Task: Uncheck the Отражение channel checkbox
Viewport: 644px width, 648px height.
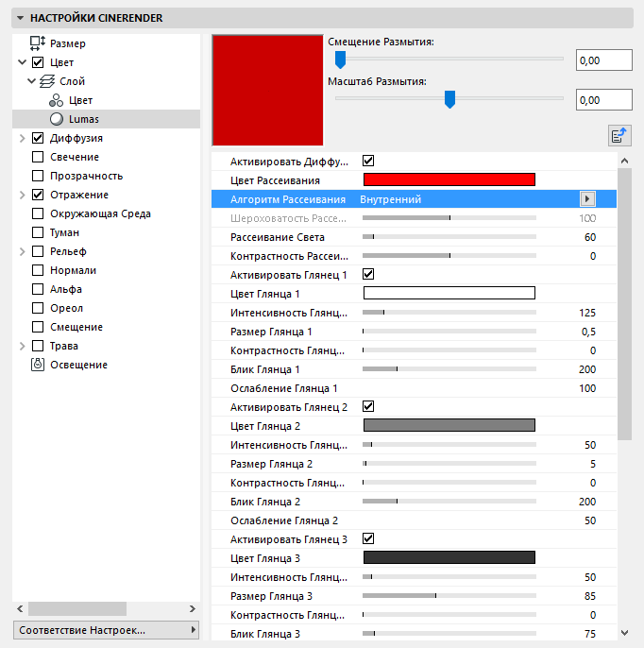Action: (38, 195)
